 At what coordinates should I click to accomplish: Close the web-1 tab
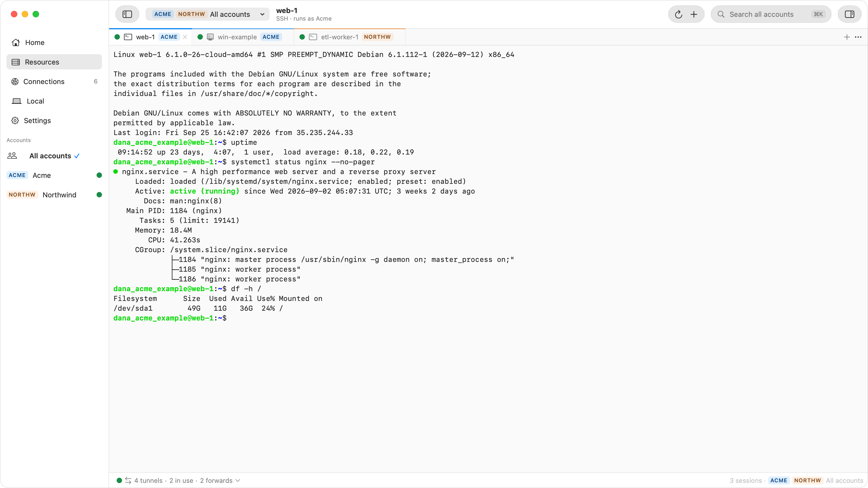coord(185,37)
